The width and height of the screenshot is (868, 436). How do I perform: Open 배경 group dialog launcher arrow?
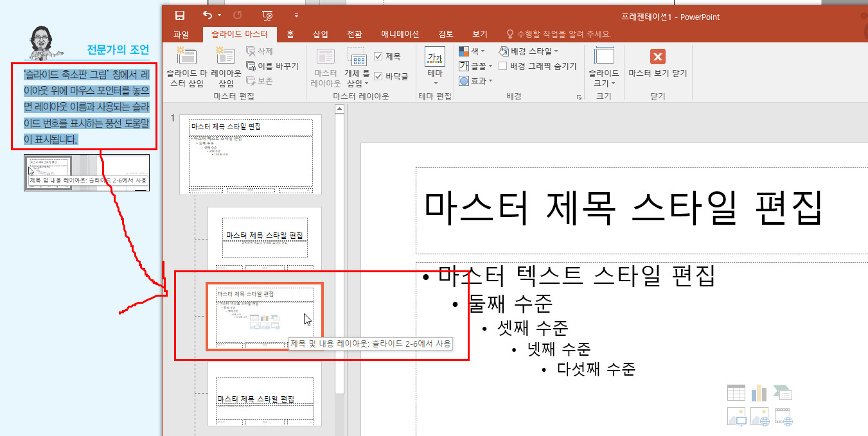coord(579,97)
